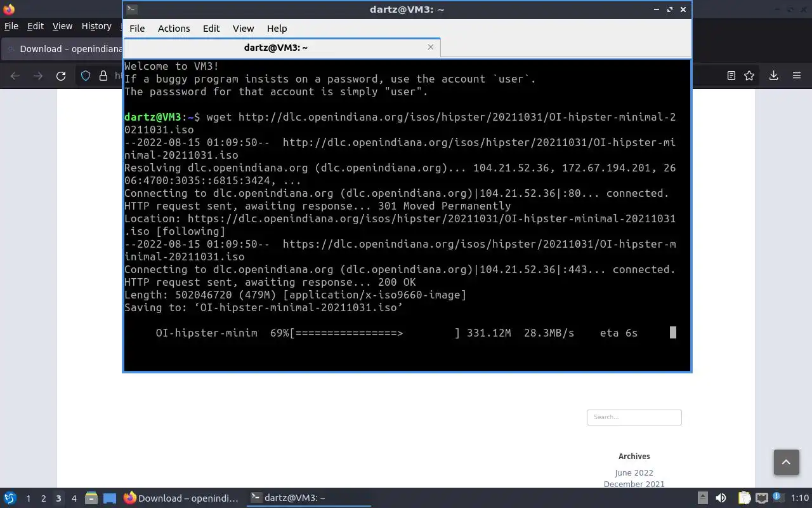Click the dartz@VM3 shell prompt
The height and width of the screenshot is (508, 812).
162,117
